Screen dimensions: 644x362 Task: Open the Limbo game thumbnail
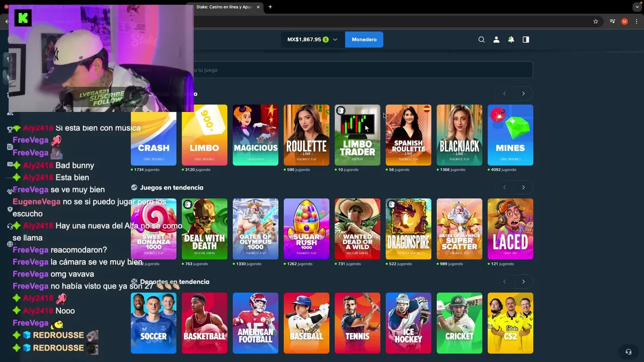(x=204, y=135)
